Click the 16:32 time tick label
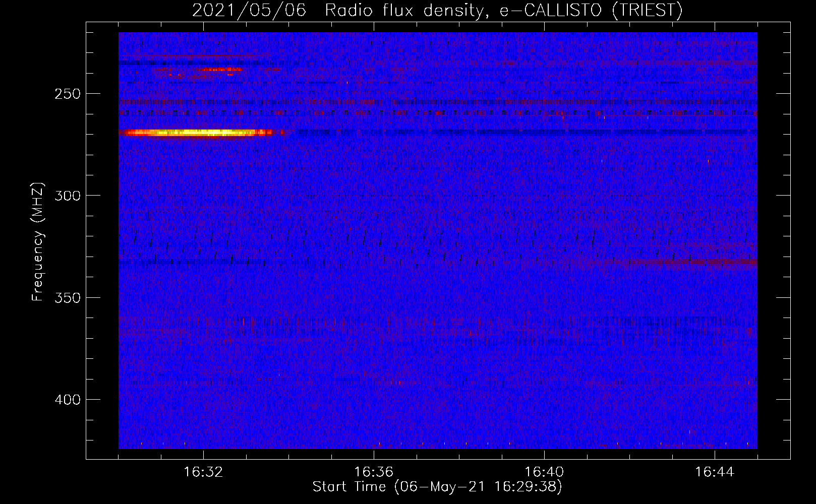The width and height of the screenshot is (816, 504). pyautogui.click(x=203, y=472)
